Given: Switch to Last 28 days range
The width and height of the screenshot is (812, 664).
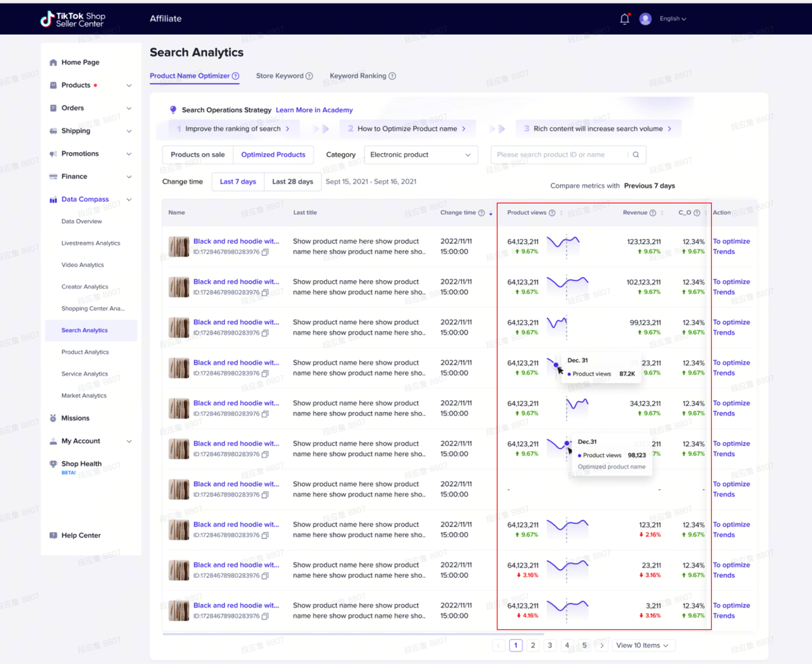Looking at the screenshot, I should [x=292, y=181].
